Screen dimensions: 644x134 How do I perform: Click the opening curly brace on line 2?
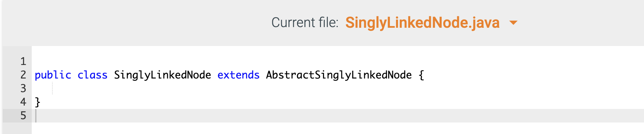(421, 75)
